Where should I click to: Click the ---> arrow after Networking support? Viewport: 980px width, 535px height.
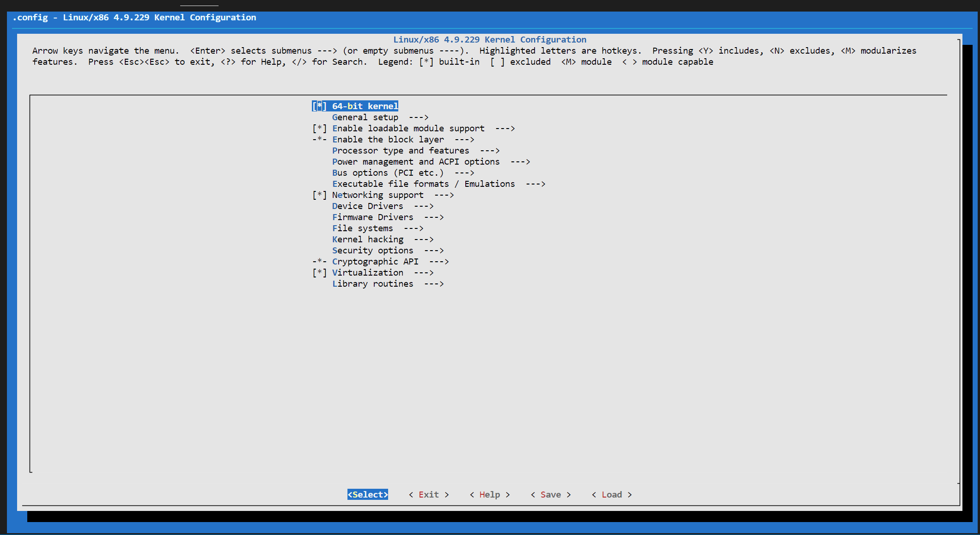coord(444,195)
